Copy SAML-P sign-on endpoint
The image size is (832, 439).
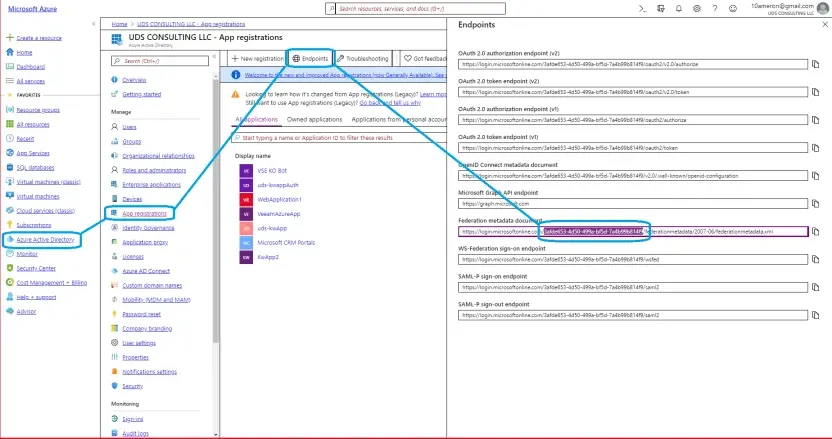tap(816, 287)
